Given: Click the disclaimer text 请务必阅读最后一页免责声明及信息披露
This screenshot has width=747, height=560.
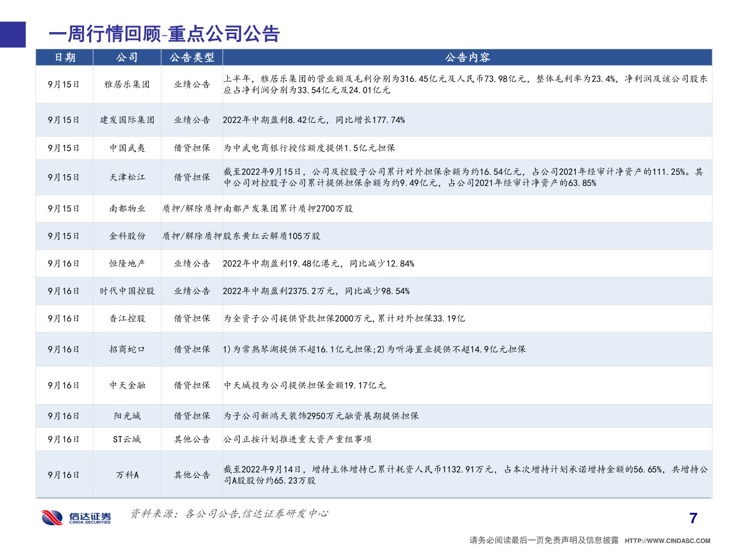Looking at the screenshot, I should click(x=543, y=540).
